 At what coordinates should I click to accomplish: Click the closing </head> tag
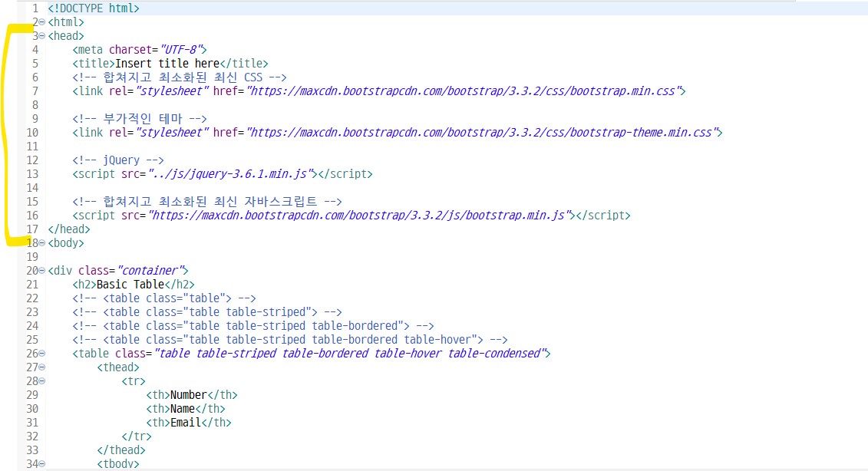click(69, 229)
